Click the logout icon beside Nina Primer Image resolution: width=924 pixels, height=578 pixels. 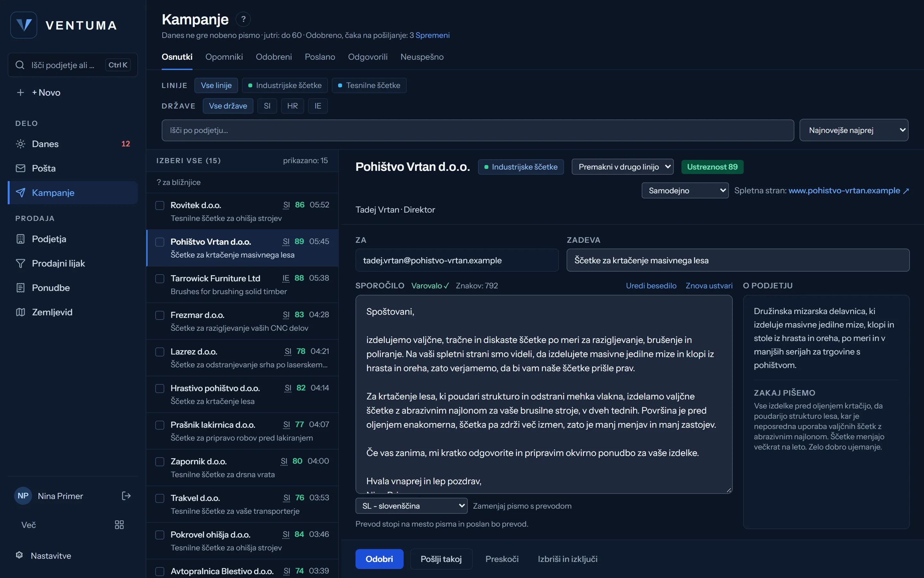tap(126, 496)
